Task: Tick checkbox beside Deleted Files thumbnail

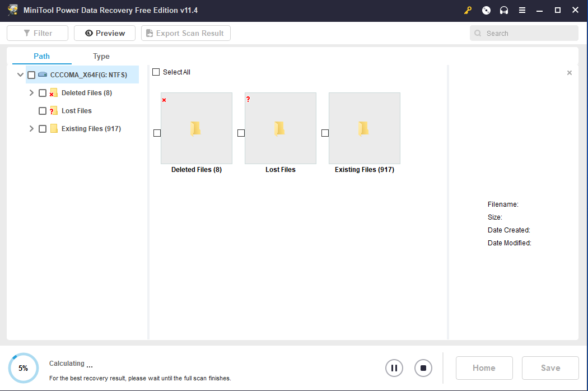Action: [x=157, y=133]
